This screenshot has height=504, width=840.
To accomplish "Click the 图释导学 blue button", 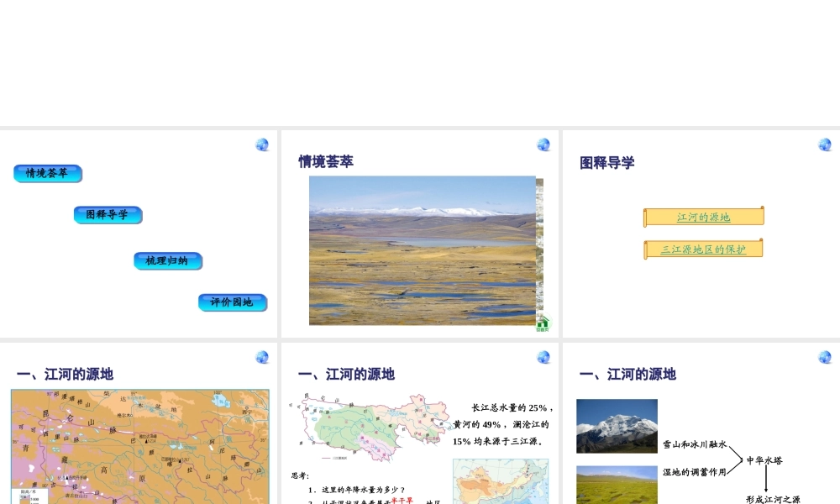I will point(108,215).
